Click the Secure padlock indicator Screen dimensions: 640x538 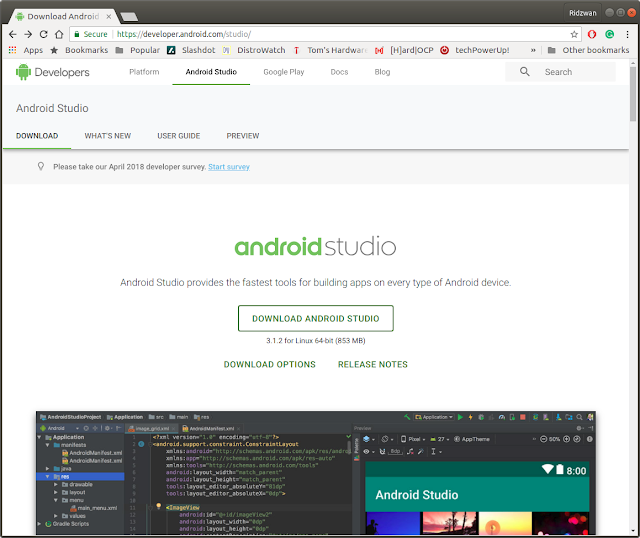(91, 34)
